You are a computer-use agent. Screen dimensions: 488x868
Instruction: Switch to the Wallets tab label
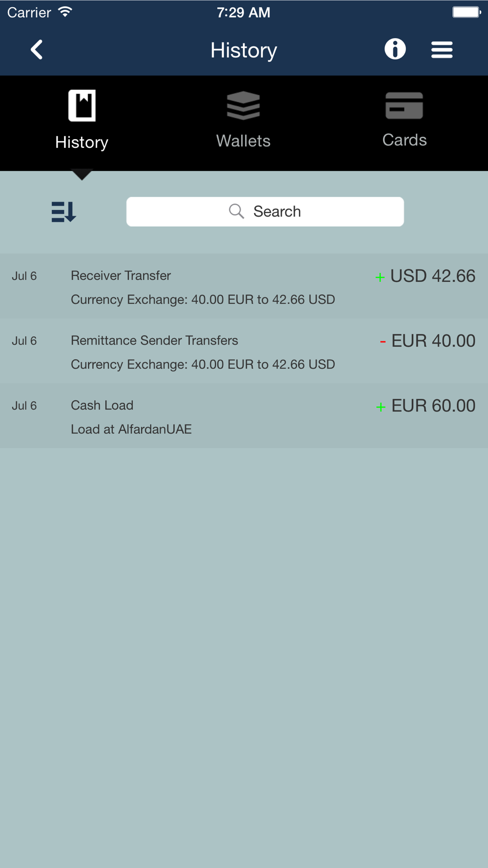click(x=244, y=141)
